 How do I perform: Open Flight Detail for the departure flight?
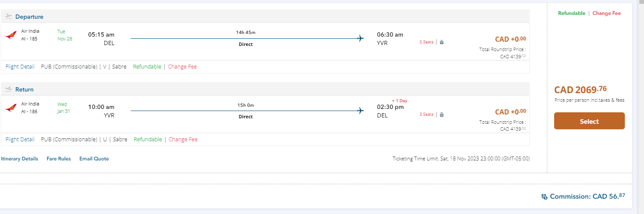tap(20, 67)
